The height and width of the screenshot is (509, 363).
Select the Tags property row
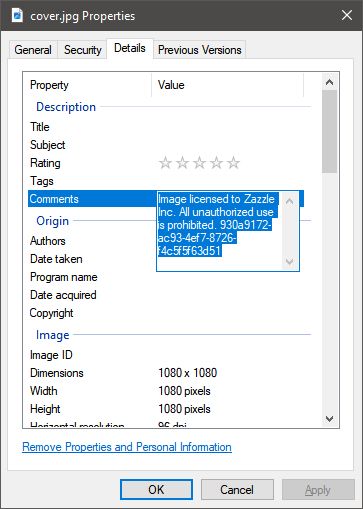(166, 181)
